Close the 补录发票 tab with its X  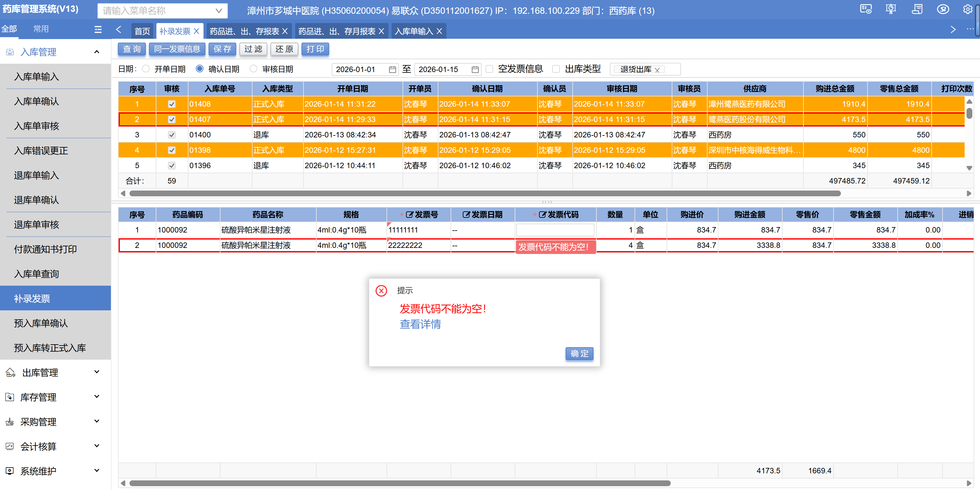(197, 31)
